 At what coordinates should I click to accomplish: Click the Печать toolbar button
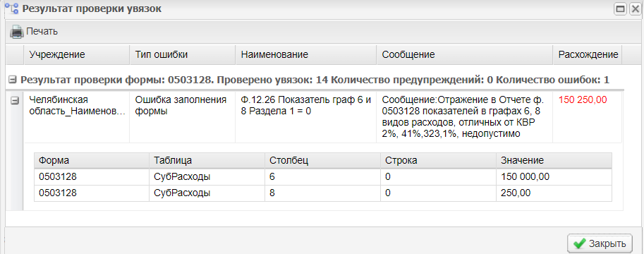pyautogui.click(x=34, y=31)
